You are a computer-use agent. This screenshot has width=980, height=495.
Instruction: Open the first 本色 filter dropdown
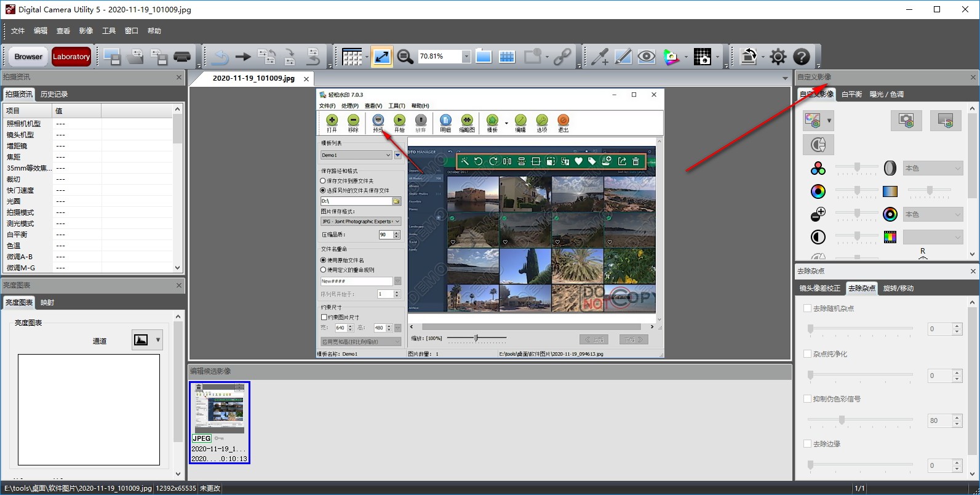click(933, 168)
